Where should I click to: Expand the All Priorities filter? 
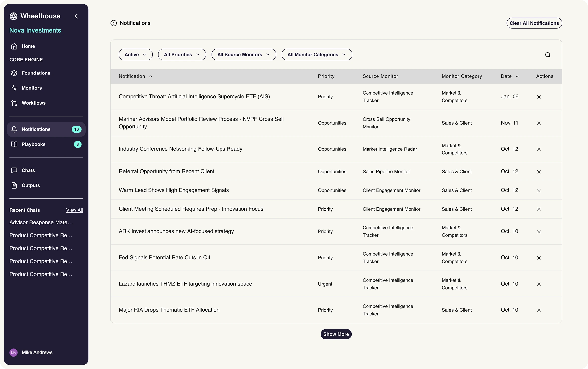click(182, 55)
